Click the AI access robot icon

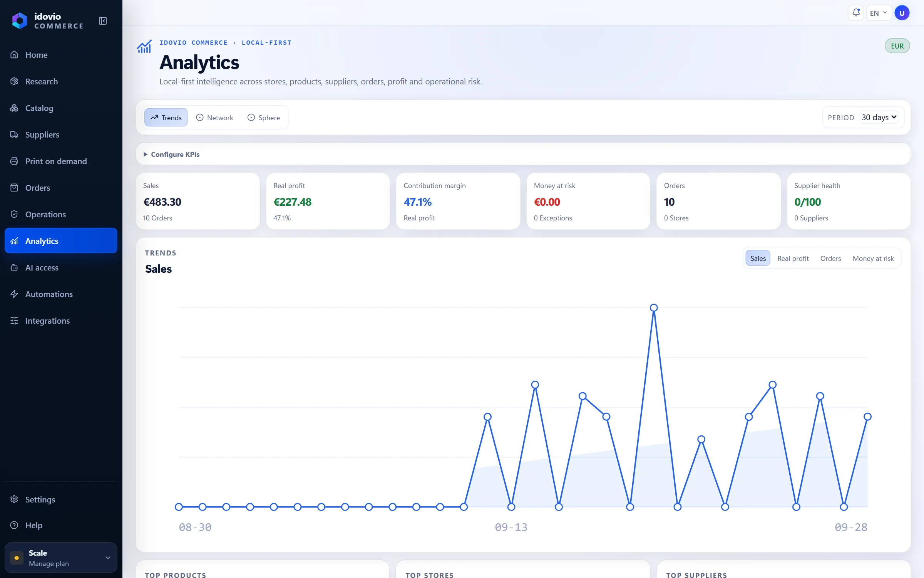tap(14, 267)
